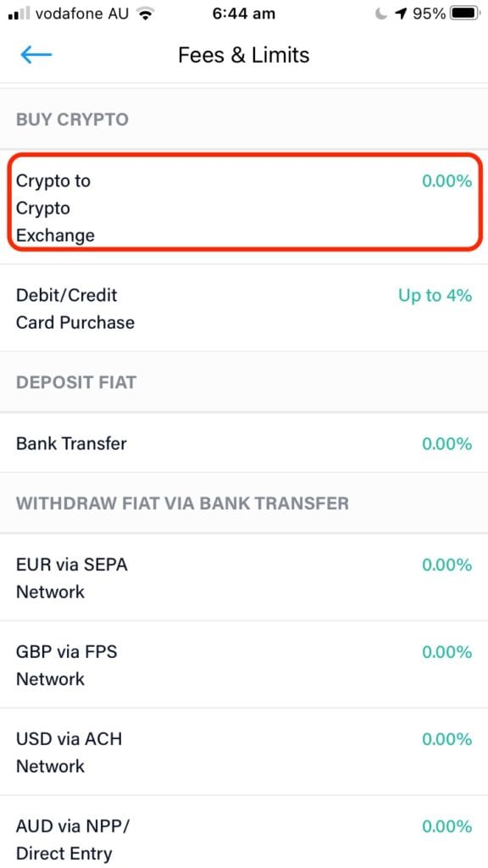Select the AUD via NPP/Direct Entry row
Screen dimensions: 488x868
tap(244, 839)
